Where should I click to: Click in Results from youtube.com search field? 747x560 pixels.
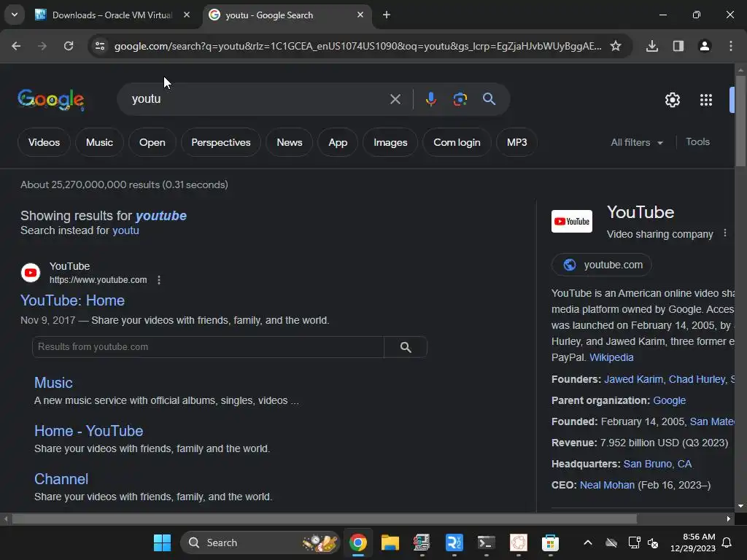[x=208, y=347]
